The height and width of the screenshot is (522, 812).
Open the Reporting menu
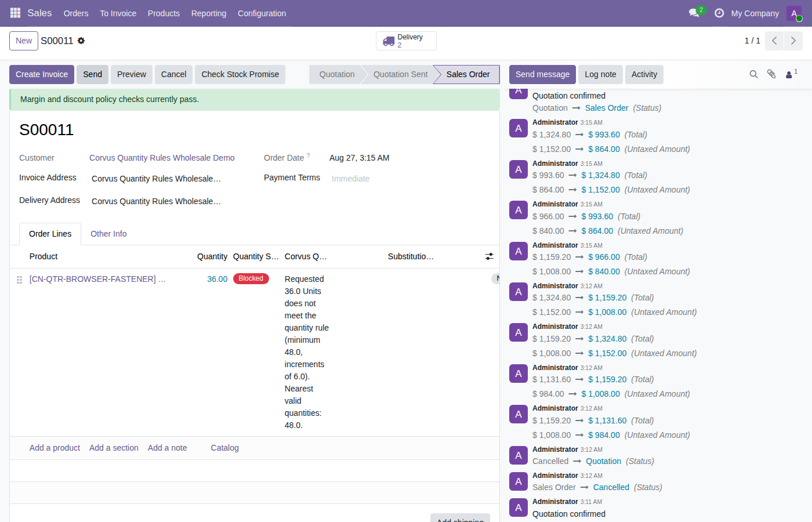click(209, 13)
